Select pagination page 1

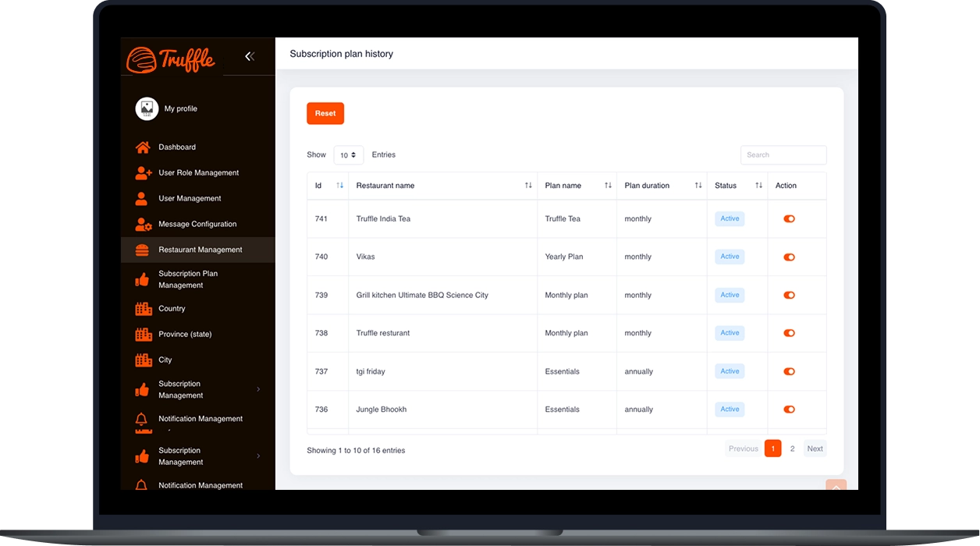pos(772,448)
